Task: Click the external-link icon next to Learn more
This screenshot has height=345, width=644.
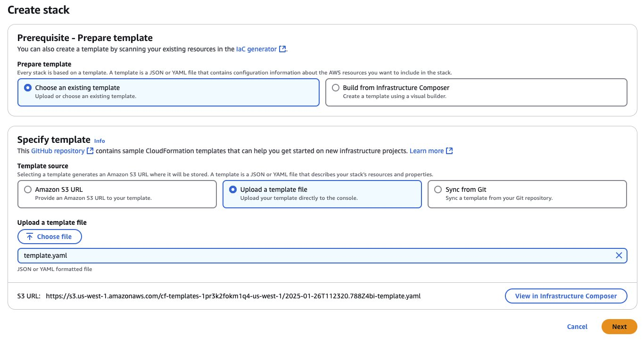Action: pos(449,150)
